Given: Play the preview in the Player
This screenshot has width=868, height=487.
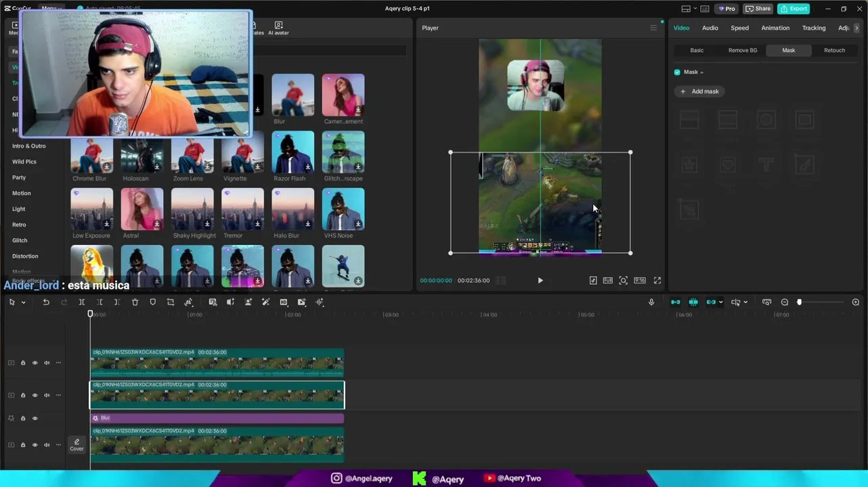Looking at the screenshot, I should click(540, 280).
